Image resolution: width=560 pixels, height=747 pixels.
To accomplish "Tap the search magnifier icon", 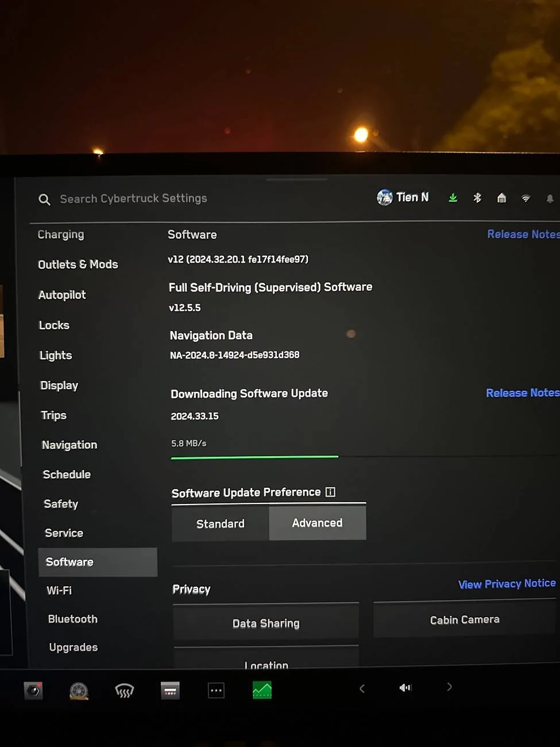I will click(44, 199).
